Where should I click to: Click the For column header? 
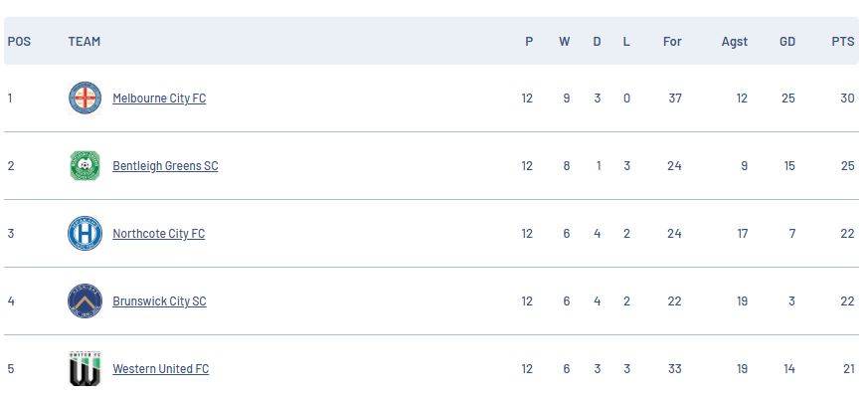click(x=672, y=42)
